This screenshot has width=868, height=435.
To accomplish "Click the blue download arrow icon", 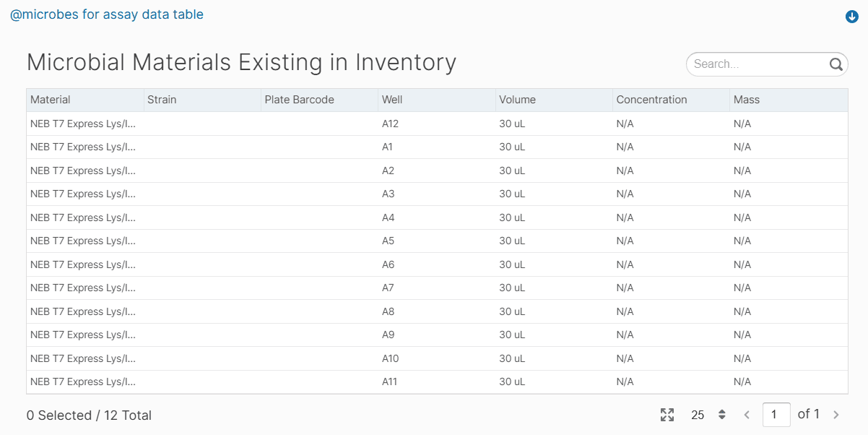I will point(851,17).
